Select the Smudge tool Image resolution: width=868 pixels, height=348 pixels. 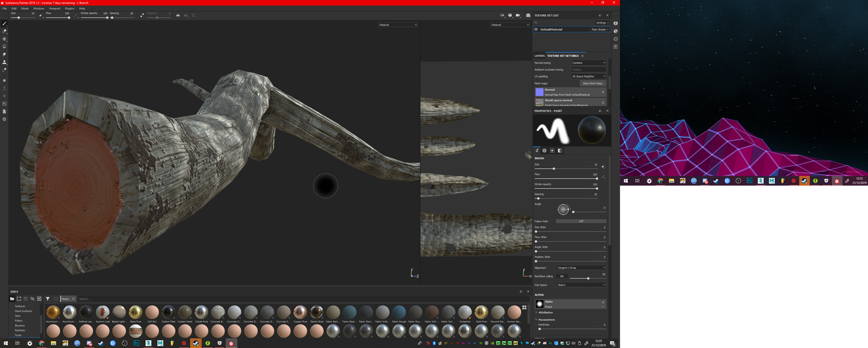(4, 54)
